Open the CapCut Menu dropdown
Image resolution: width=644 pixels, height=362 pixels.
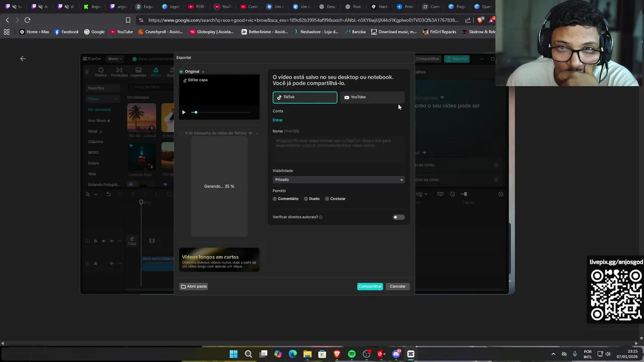pos(115,59)
